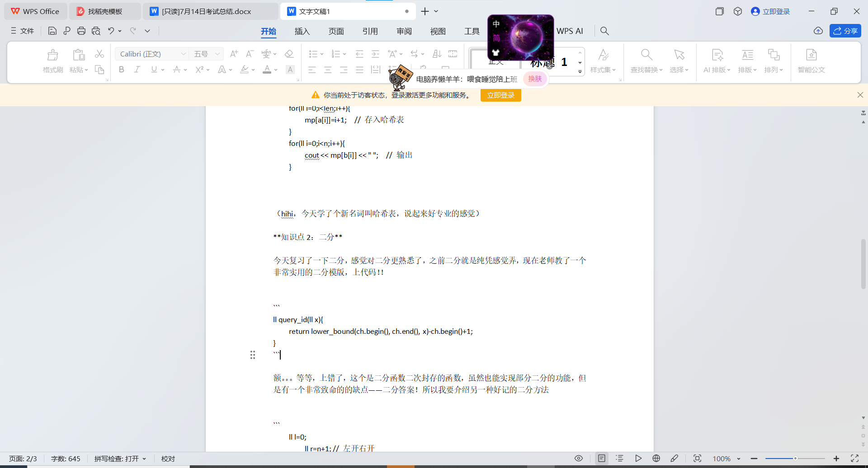
Task: Open the Find and Replace tool
Action: tap(646, 60)
